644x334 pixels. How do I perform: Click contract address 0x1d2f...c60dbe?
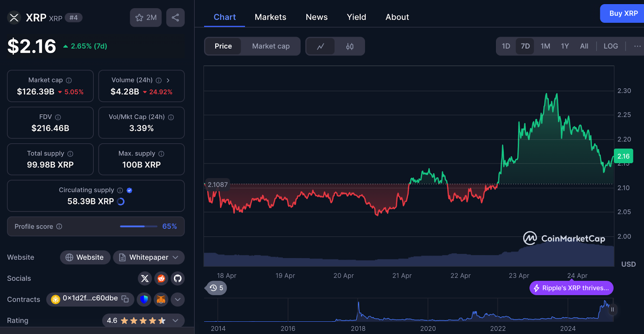90,299
